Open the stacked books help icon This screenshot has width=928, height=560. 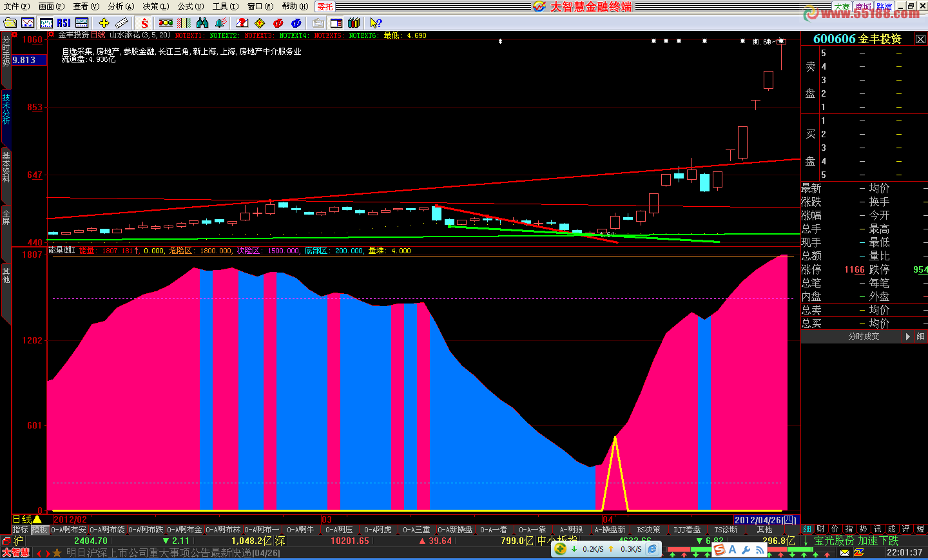[354, 23]
